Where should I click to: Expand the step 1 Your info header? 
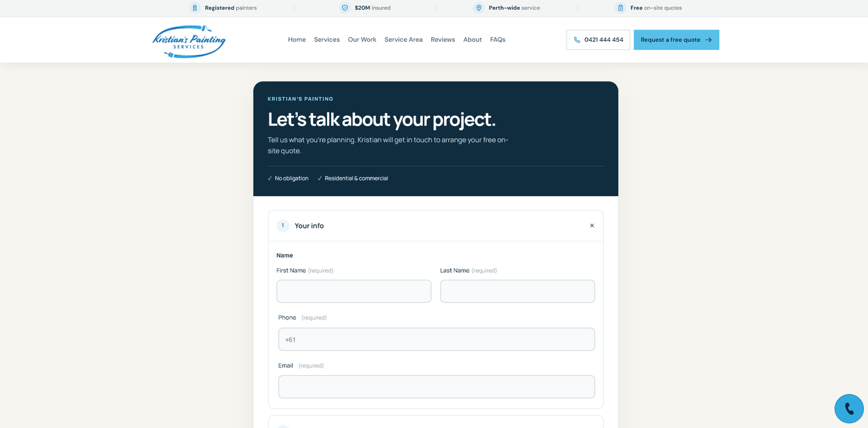436,226
